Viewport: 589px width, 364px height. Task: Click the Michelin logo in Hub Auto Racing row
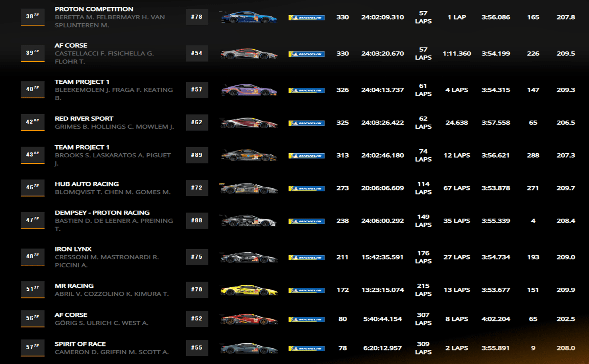pos(306,189)
